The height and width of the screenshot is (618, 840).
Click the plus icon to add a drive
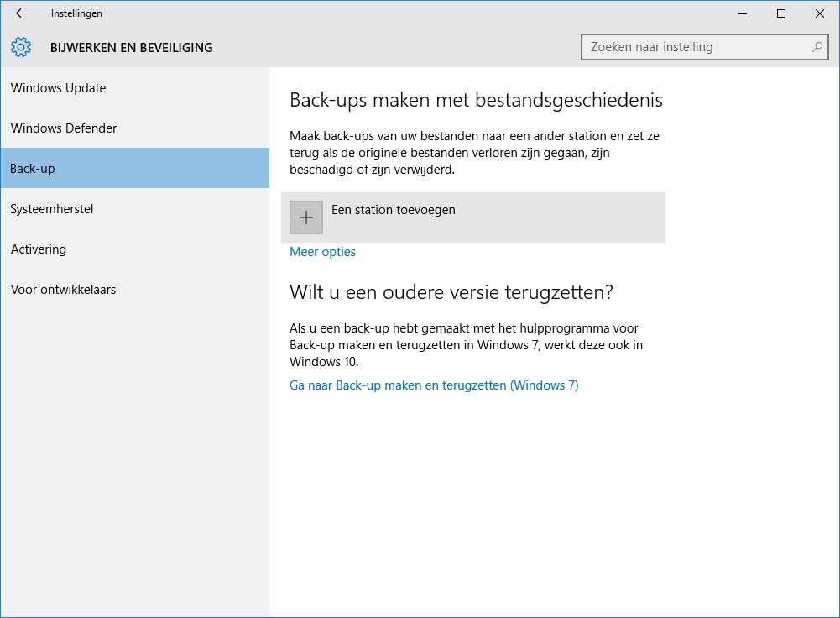306,217
